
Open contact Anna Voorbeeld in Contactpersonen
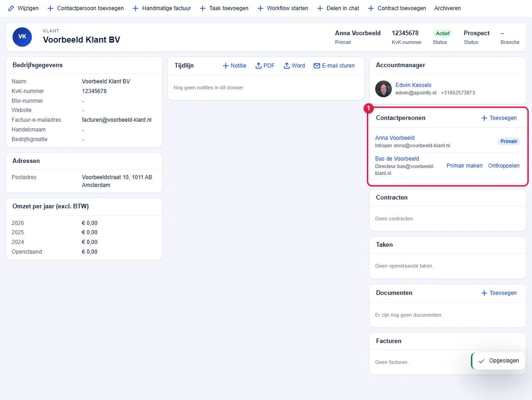(x=395, y=138)
